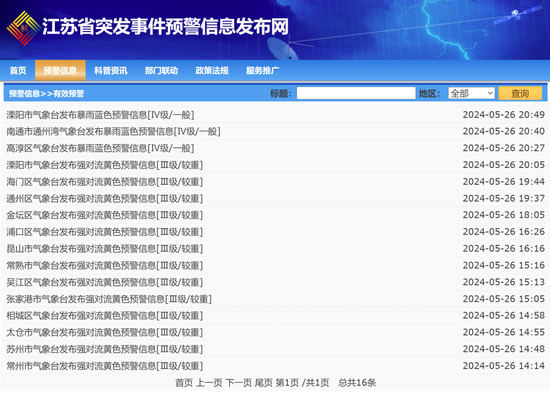This screenshot has height=394, width=550.
Task: Expand the 地区 dropdown showing 全部
Action: tap(471, 93)
